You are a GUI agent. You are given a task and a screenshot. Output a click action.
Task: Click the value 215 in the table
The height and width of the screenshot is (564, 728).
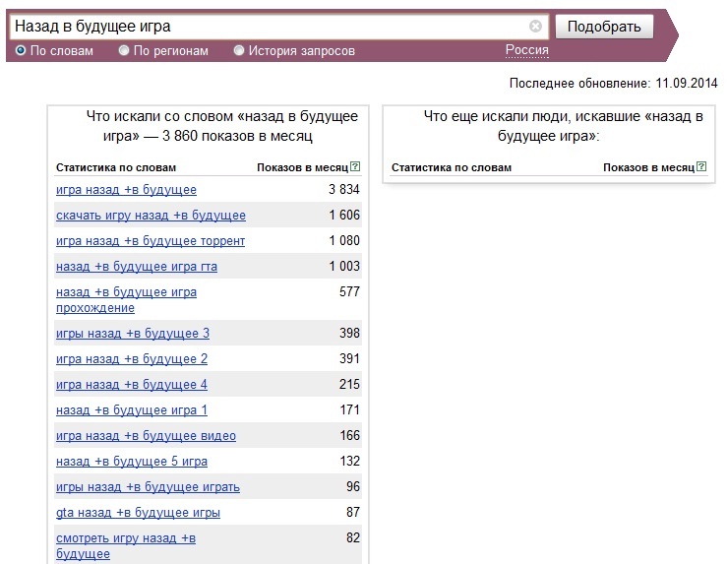(349, 384)
